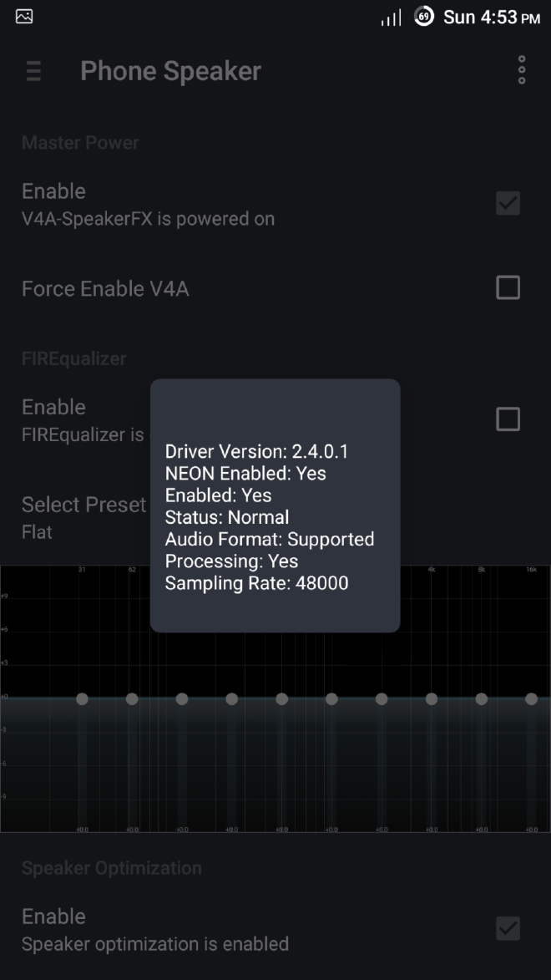Viewport: 551px width, 980px height.
Task: Tap the battery level indicator showing 69
Action: click(424, 17)
